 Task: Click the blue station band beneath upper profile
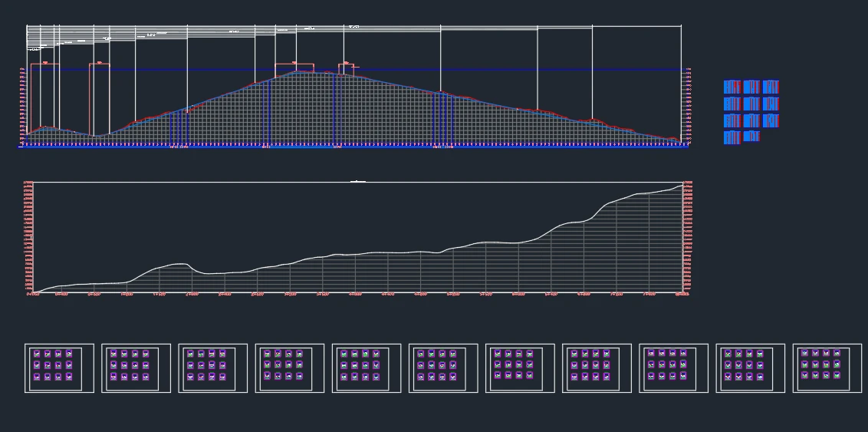(x=353, y=147)
